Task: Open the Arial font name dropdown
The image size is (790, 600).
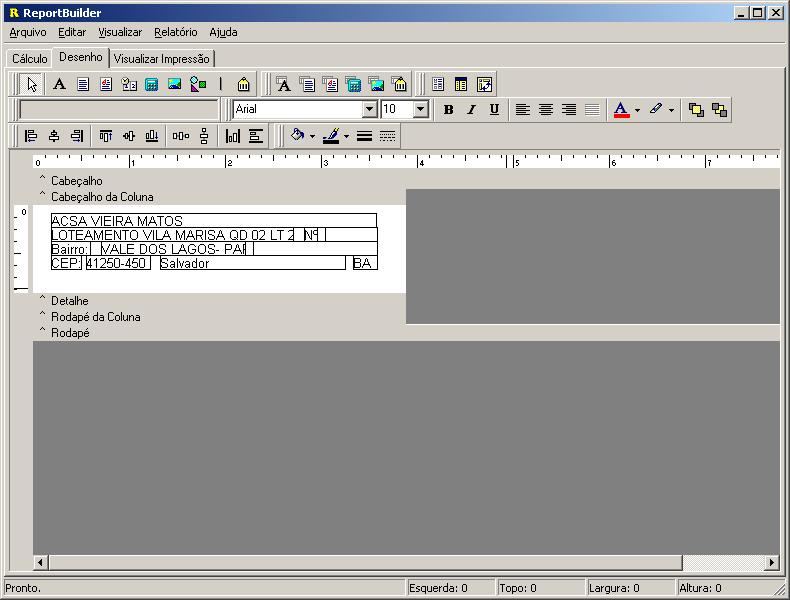Action: [x=369, y=109]
